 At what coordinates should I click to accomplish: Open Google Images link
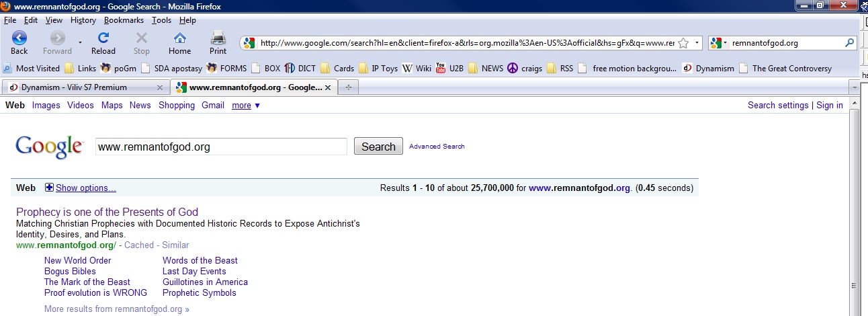[46, 106]
